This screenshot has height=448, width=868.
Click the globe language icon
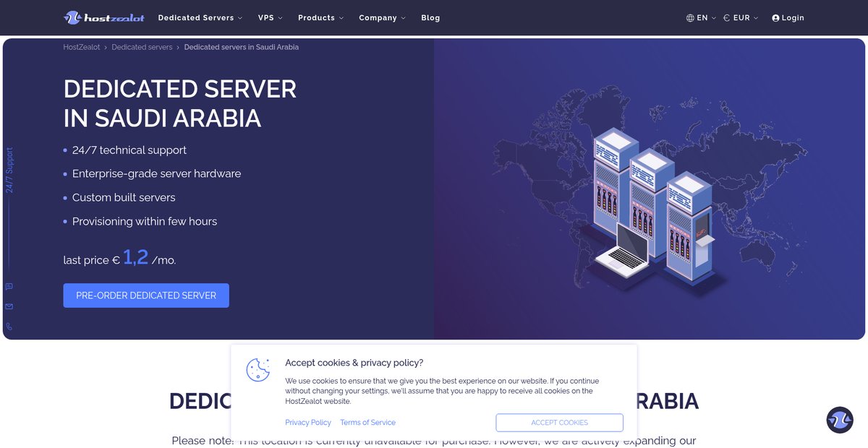click(690, 18)
